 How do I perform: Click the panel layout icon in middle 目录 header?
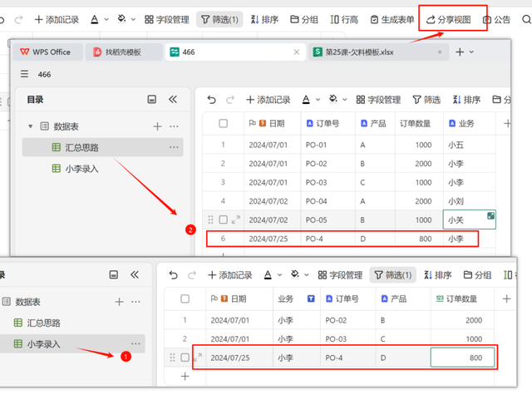tap(151, 100)
